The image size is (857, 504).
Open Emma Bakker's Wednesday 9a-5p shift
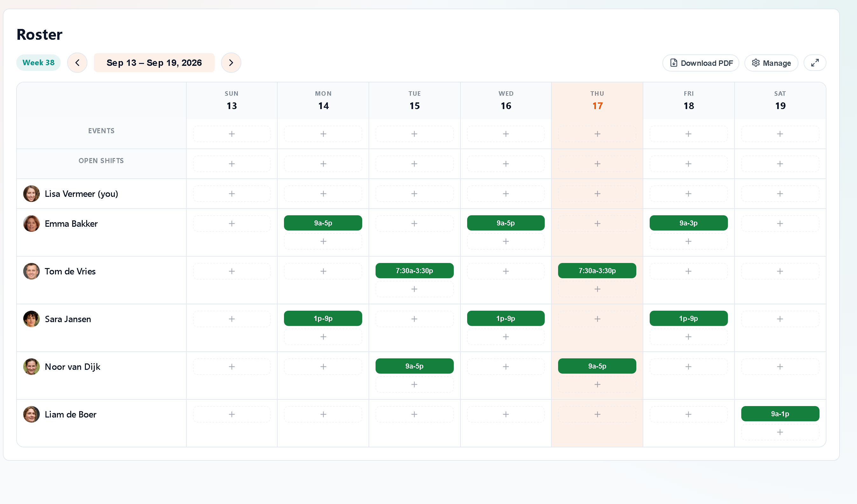tap(506, 223)
